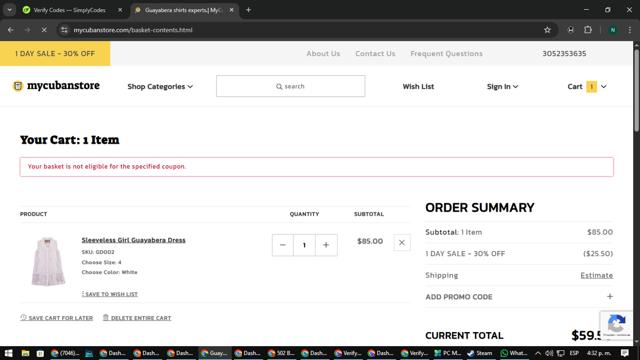The height and width of the screenshot is (360, 640).
Task: Open File Explorer from the taskbar
Action: tap(25, 353)
